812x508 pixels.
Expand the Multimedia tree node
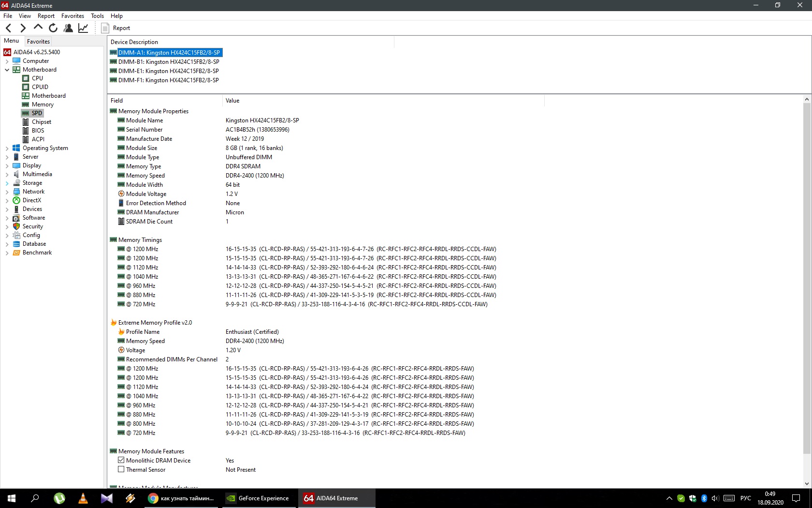[7, 175]
